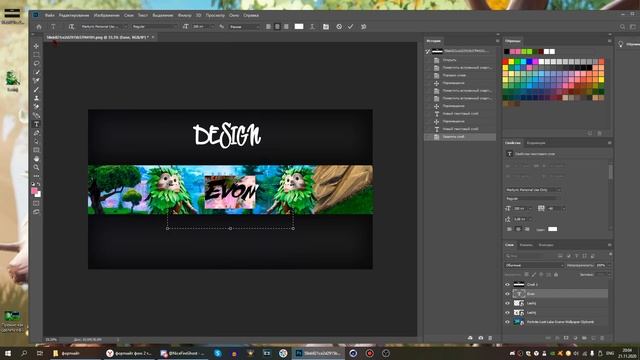This screenshot has height=360, width=640.
Task: Open the Windows Start button
Action: coord(7,353)
